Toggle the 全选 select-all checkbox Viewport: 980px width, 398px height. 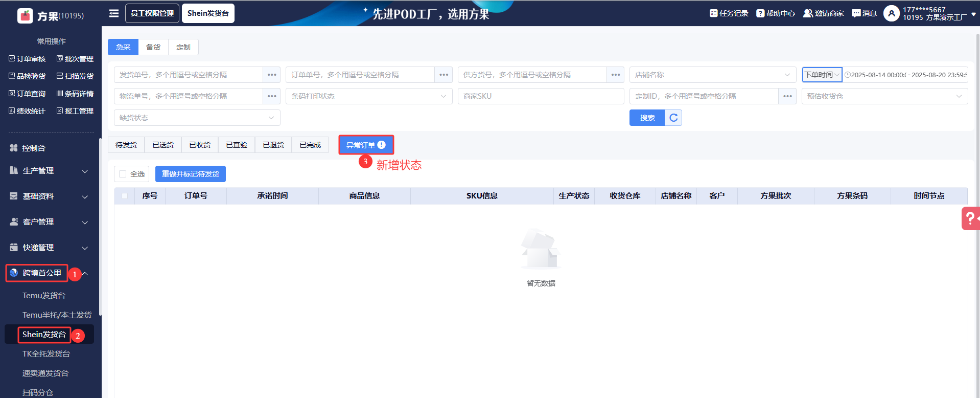pos(123,174)
